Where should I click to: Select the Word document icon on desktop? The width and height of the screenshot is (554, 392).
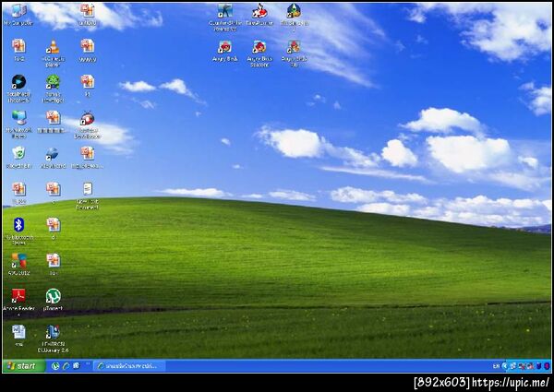18,335
